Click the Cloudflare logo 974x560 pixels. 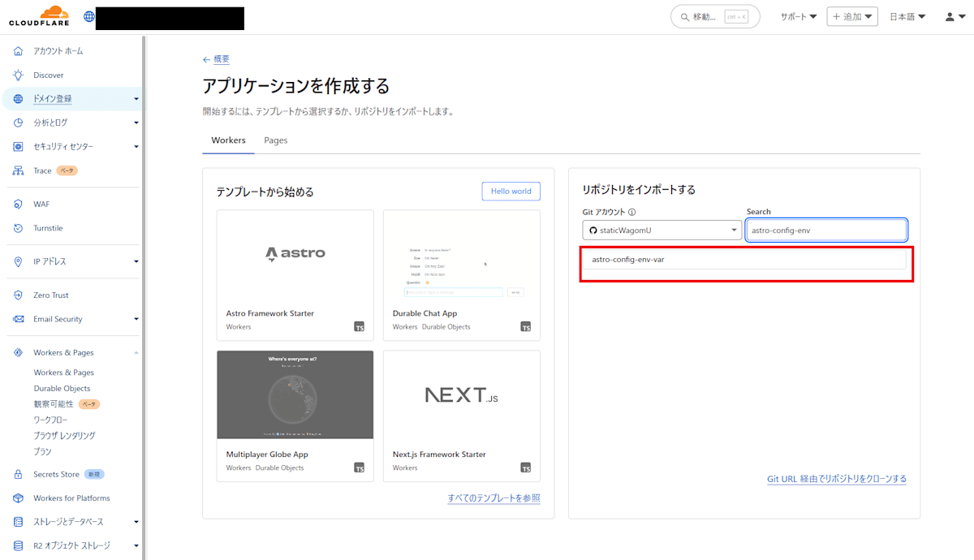point(39,16)
